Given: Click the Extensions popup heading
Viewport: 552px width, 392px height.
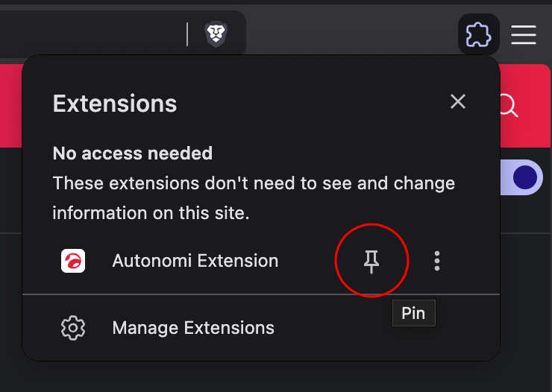Looking at the screenshot, I should coord(115,103).
